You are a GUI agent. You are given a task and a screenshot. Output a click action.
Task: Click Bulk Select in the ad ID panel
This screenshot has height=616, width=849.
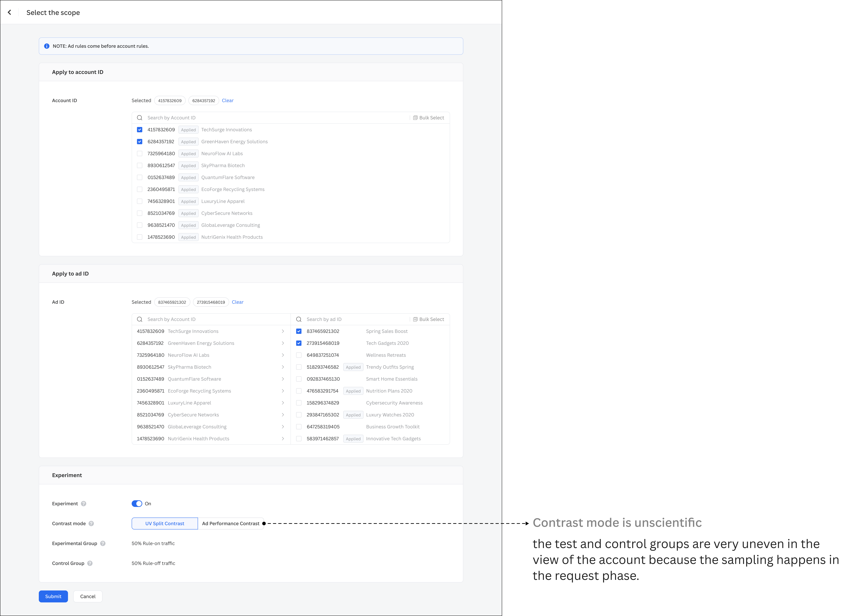[x=428, y=319]
